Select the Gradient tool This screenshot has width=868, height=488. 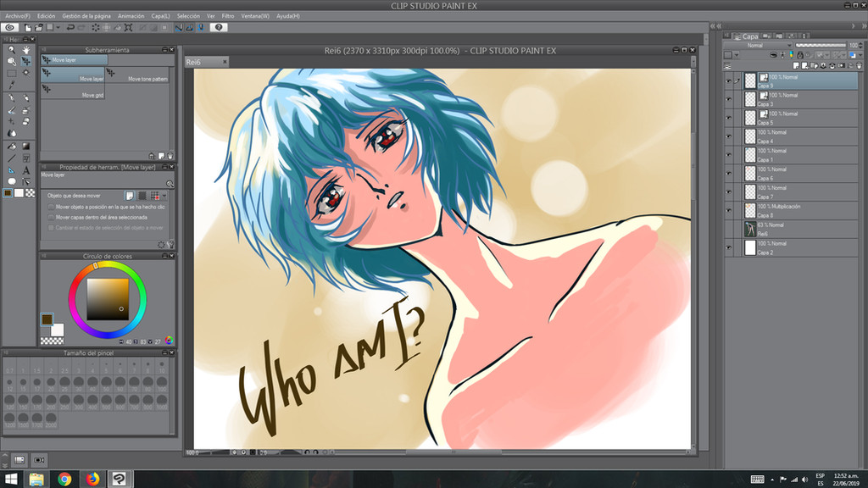pyautogui.click(x=26, y=147)
